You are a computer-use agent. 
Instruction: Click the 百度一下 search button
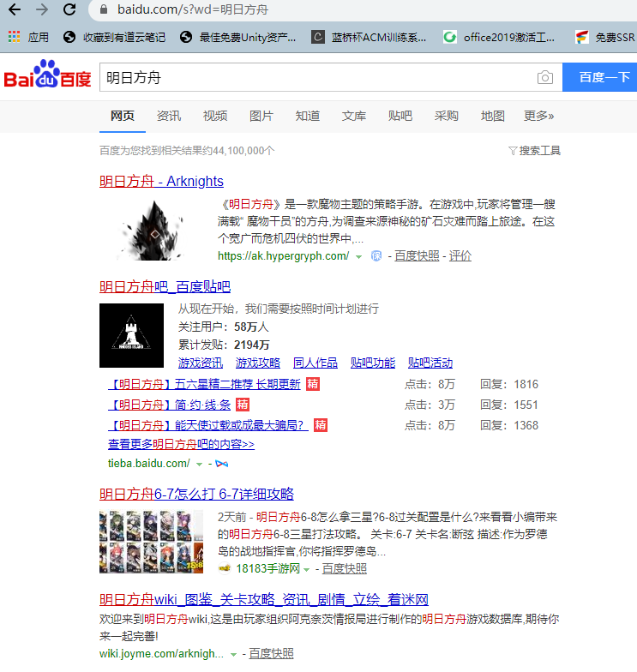600,77
